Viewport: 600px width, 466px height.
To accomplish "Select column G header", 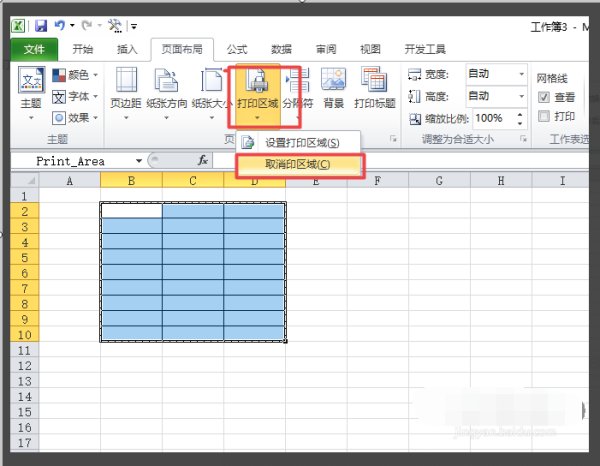I will pyautogui.click(x=439, y=180).
